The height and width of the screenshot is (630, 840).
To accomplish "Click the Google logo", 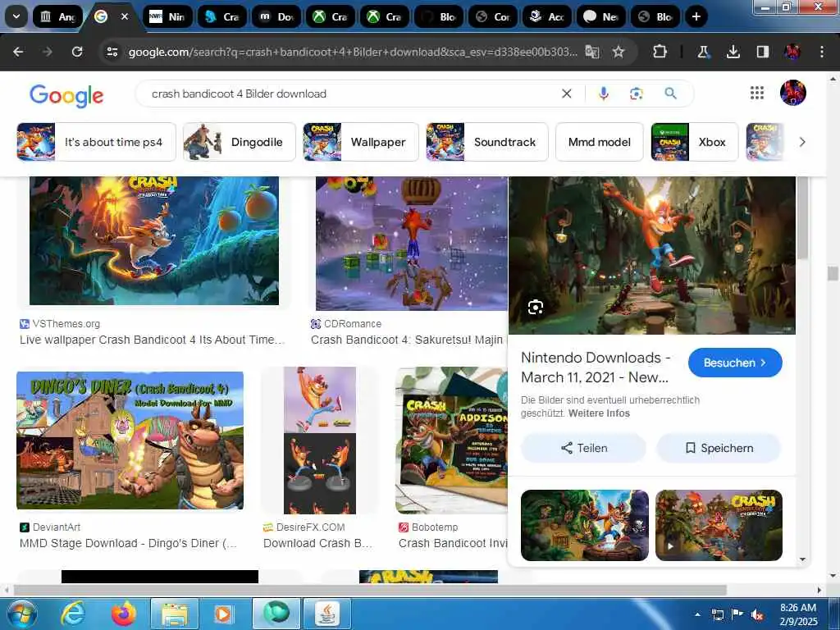I will (66, 95).
